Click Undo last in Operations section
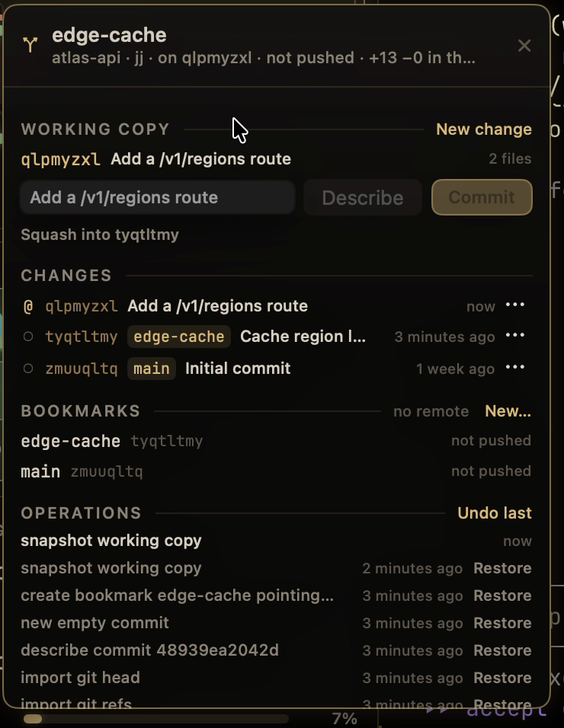This screenshot has height=728, width=564. pos(495,513)
